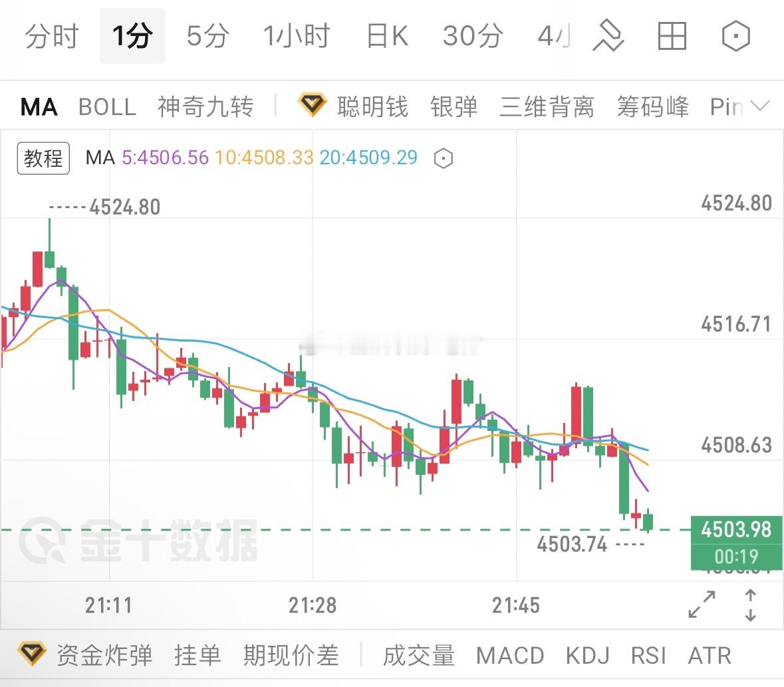Click the high marker 4524.80 on chart
Screen dimensions: 784x687
coord(124,207)
